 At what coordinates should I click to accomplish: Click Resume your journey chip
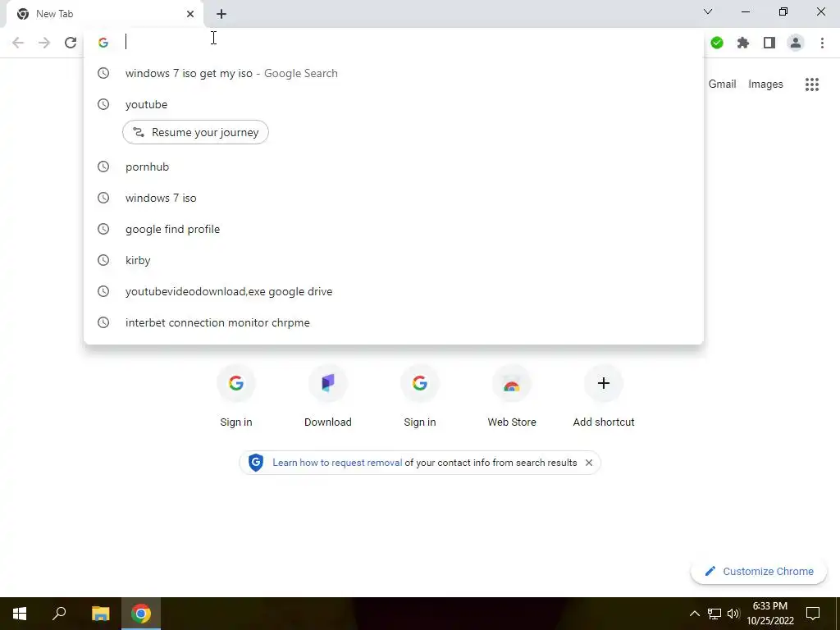tap(195, 132)
